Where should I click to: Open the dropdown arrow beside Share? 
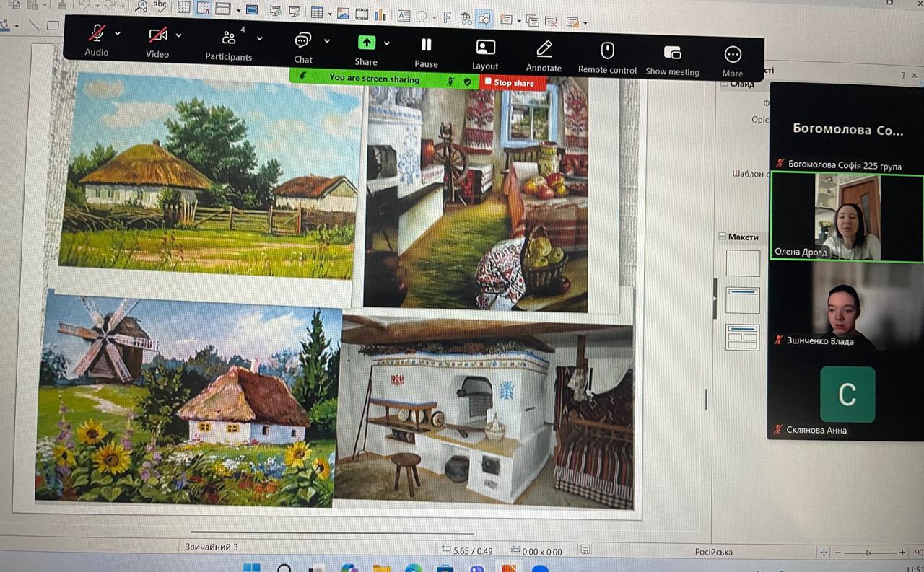(387, 43)
